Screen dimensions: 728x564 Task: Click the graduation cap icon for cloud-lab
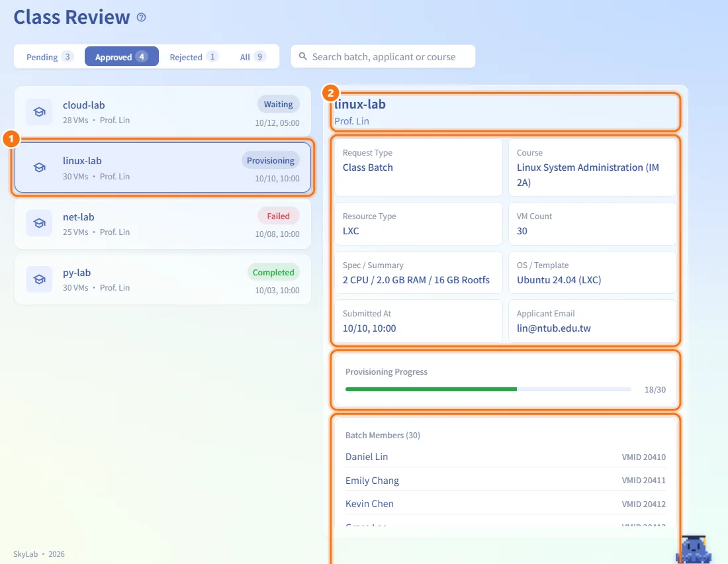pos(40,112)
